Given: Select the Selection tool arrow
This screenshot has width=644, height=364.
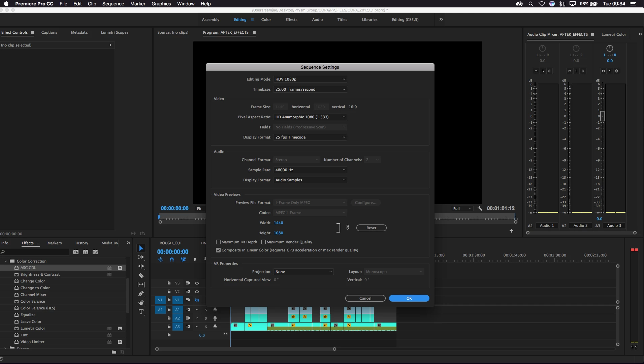Looking at the screenshot, I should (x=141, y=248).
